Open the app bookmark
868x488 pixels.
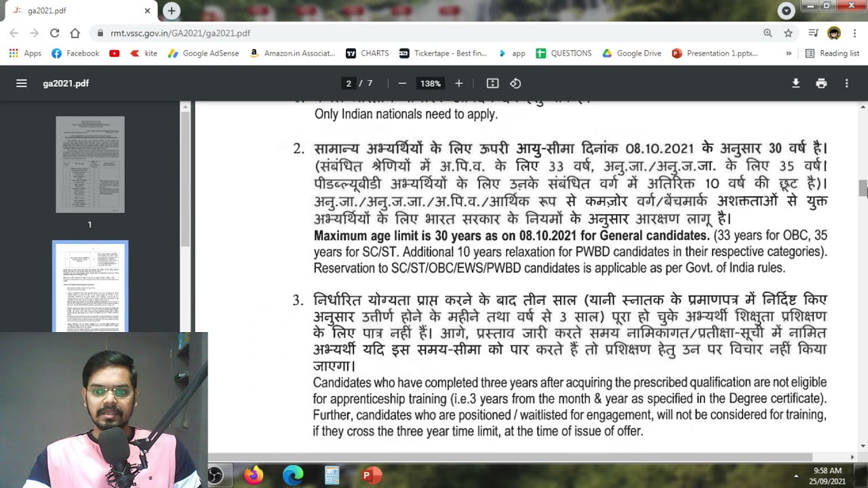511,53
